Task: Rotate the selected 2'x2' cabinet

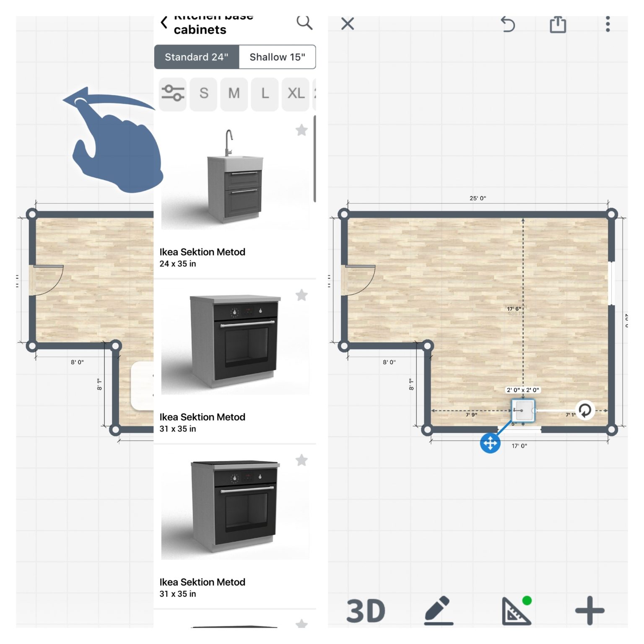Action: point(584,411)
